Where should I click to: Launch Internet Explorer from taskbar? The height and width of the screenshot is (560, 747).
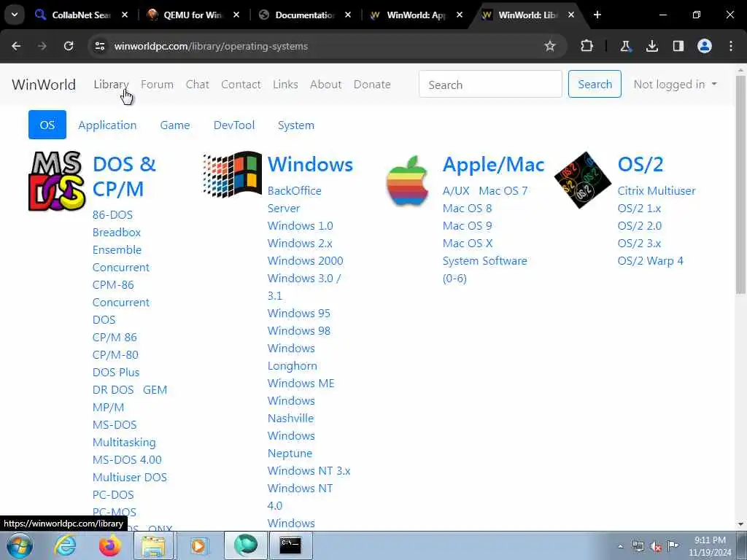point(65,545)
